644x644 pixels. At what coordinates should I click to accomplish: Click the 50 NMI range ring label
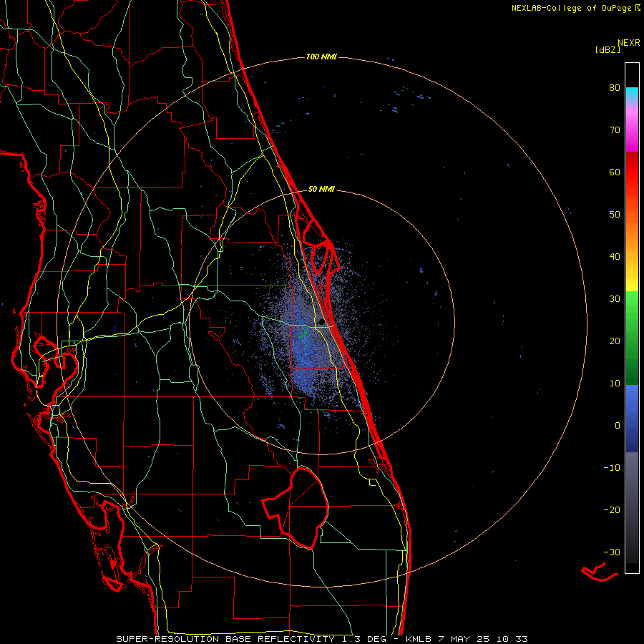(x=321, y=190)
